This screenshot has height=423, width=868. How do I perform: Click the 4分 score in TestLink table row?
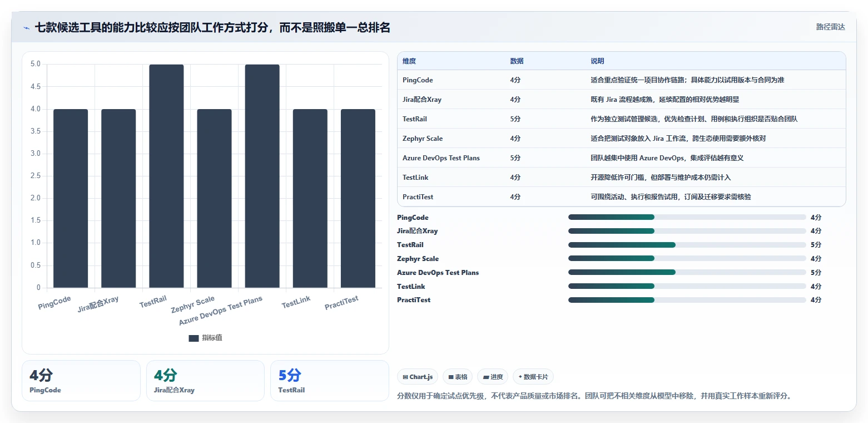pyautogui.click(x=515, y=178)
